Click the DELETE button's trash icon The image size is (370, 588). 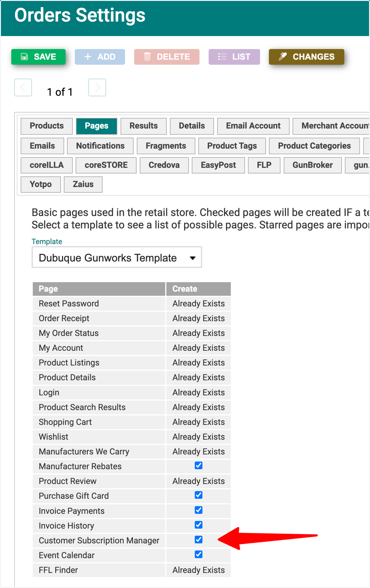(147, 57)
